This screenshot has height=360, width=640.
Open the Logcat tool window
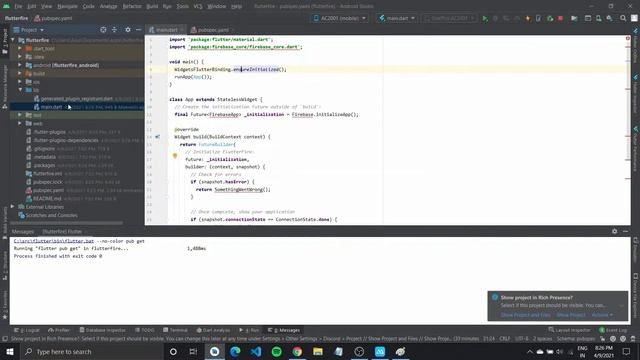pyautogui.click(x=27, y=330)
